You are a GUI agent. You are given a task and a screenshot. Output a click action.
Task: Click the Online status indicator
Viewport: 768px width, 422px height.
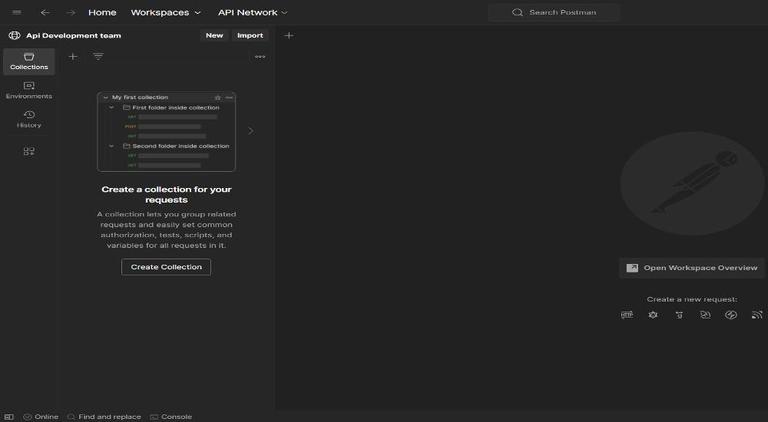click(41, 417)
